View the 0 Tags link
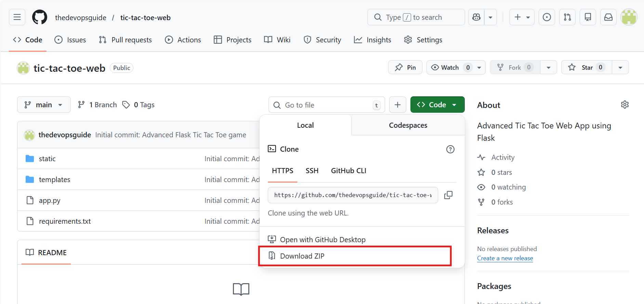644x304 pixels. [139, 105]
